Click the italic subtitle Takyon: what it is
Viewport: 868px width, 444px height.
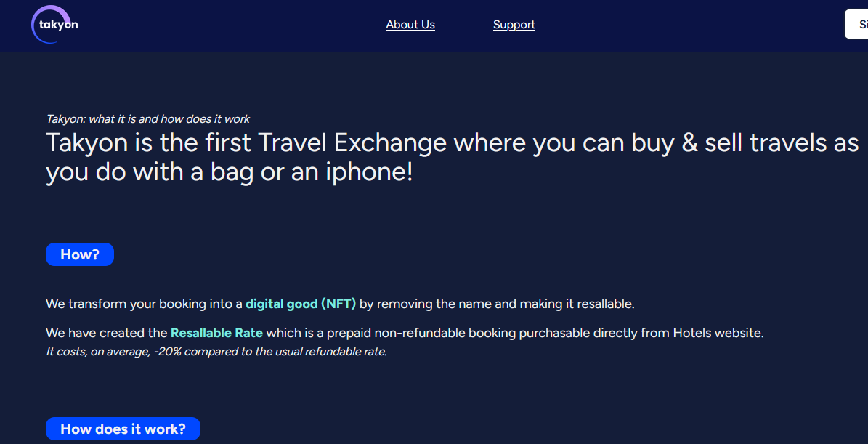click(147, 119)
